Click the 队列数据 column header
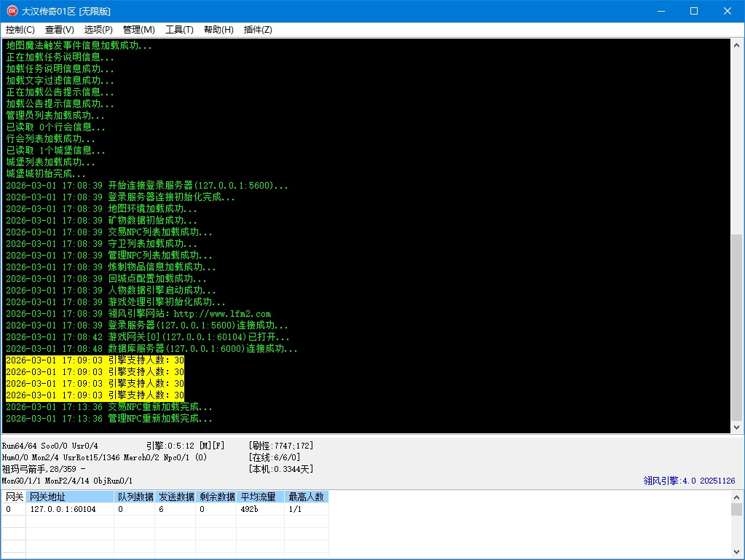Screen dimensions: 745x560 (135, 497)
